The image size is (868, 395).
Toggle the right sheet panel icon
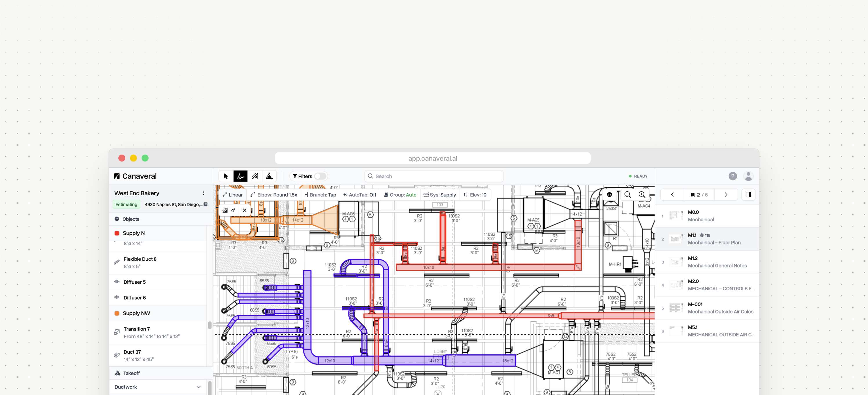[748, 195]
